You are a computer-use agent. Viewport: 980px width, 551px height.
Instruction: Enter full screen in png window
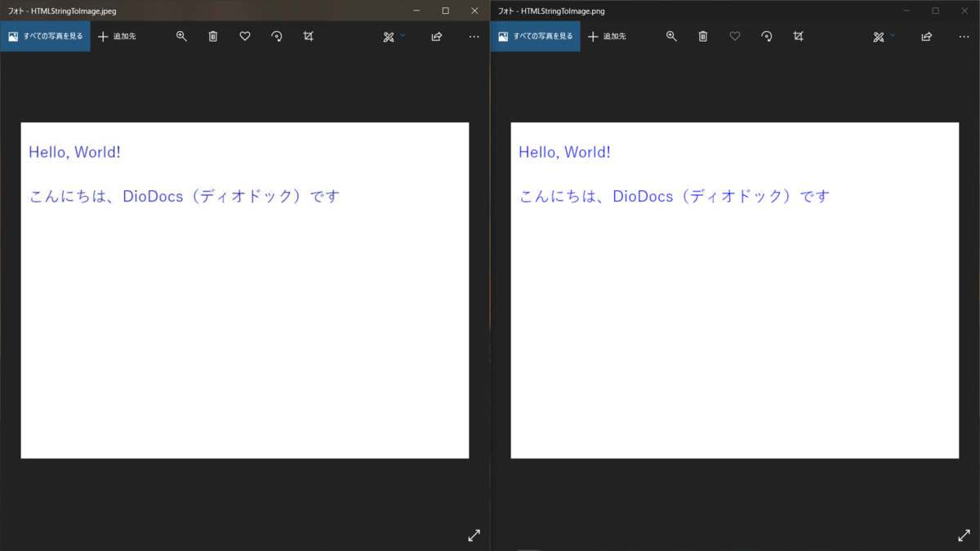(x=964, y=535)
